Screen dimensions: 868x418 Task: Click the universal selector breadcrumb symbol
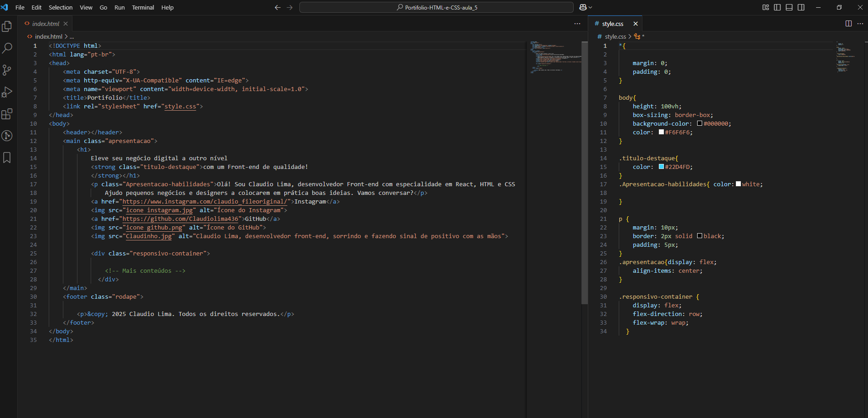pyautogui.click(x=640, y=36)
